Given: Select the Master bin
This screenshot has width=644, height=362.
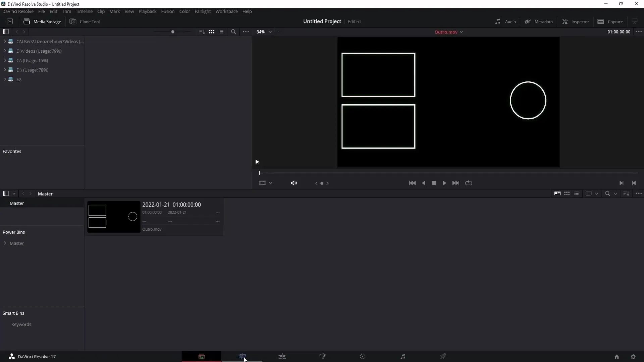Looking at the screenshot, I should (42, 203).
